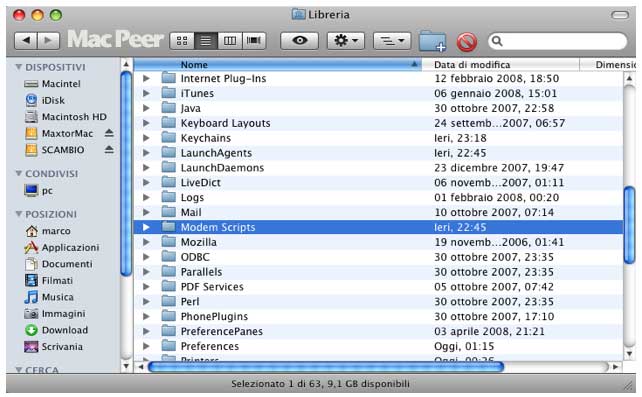
Task: Select the Mozilla folder row
Action: [378, 242]
